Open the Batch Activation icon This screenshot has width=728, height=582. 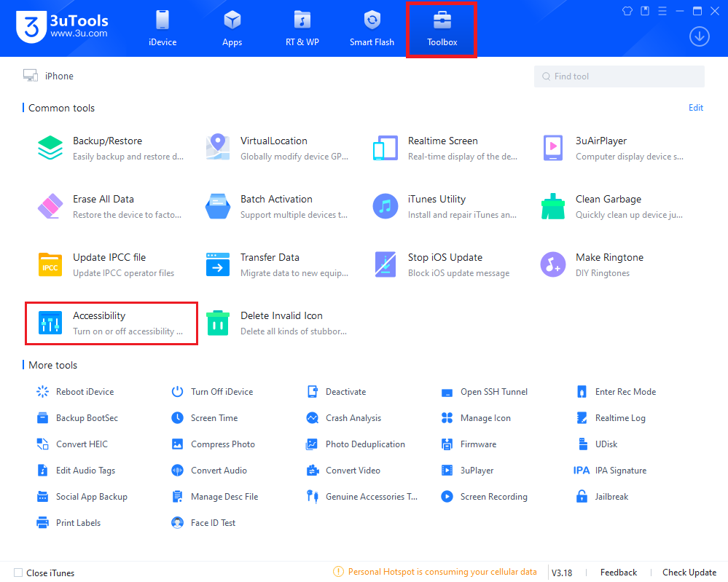tap(218, 206)
